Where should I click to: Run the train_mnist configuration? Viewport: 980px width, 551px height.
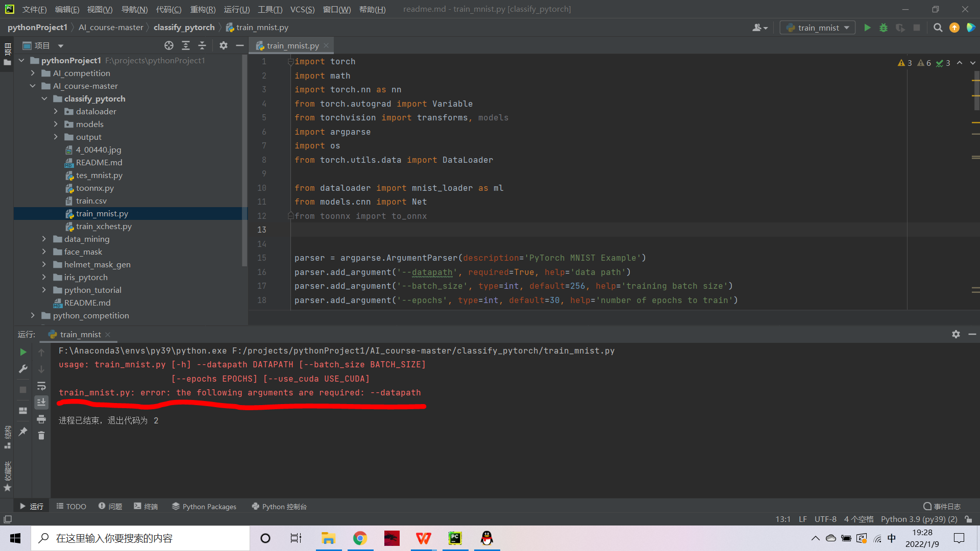867,28
